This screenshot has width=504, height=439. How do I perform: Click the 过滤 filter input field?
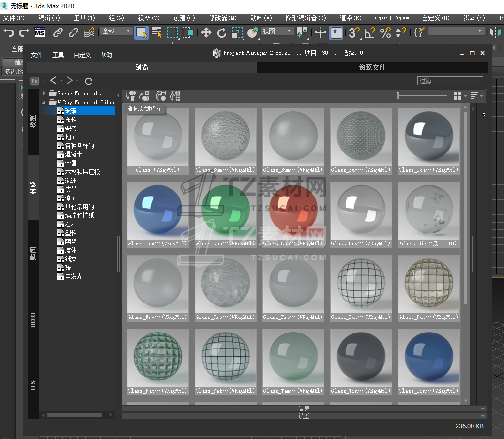[450, 81]
